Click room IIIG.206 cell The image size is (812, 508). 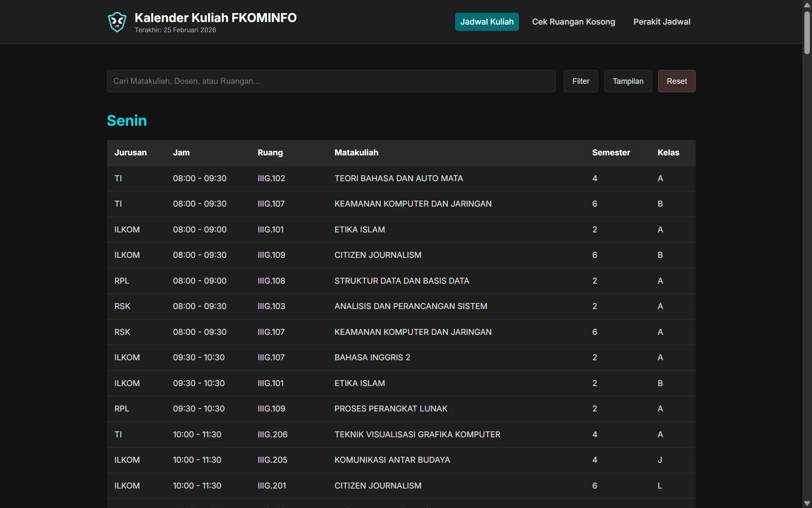[x=272, y=434]
